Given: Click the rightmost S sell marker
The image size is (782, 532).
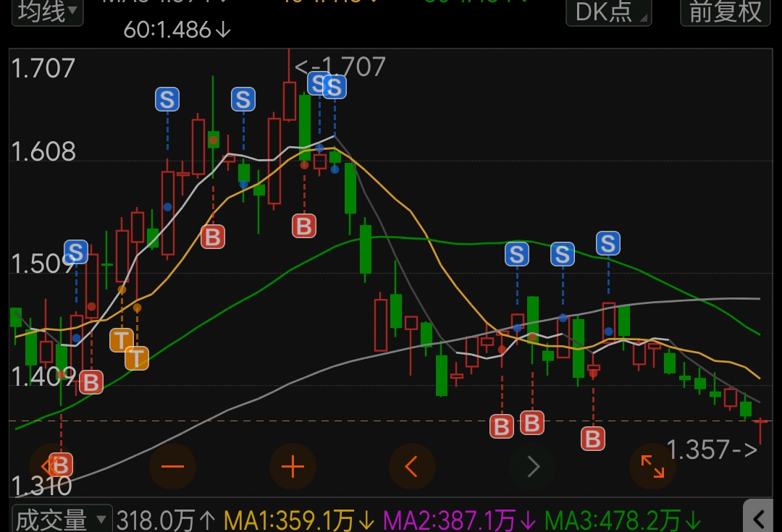Looking at the screenshot, I should click(x=608, y=243).
